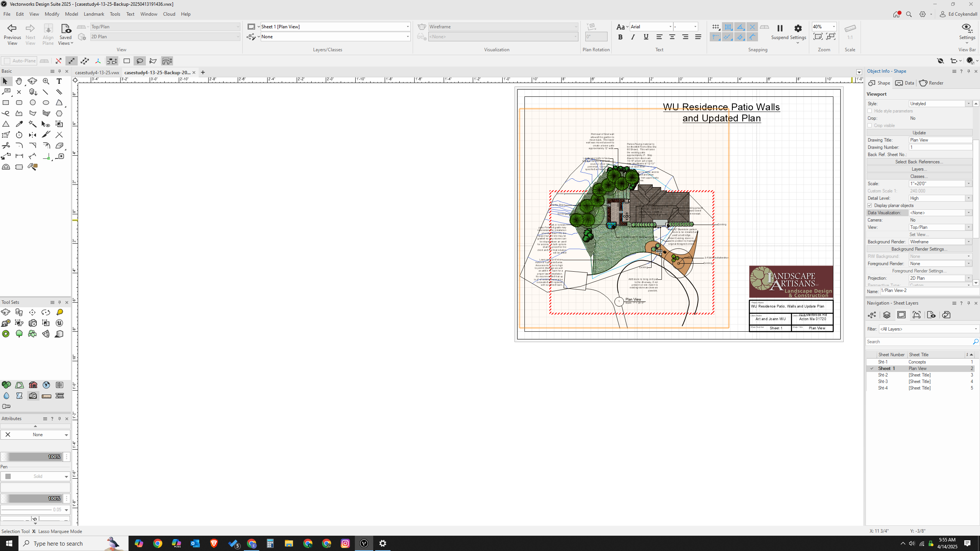Screen dimensions: 980x551
Task: Click the fill opacity 100% slider
Action: coord(31,457)
